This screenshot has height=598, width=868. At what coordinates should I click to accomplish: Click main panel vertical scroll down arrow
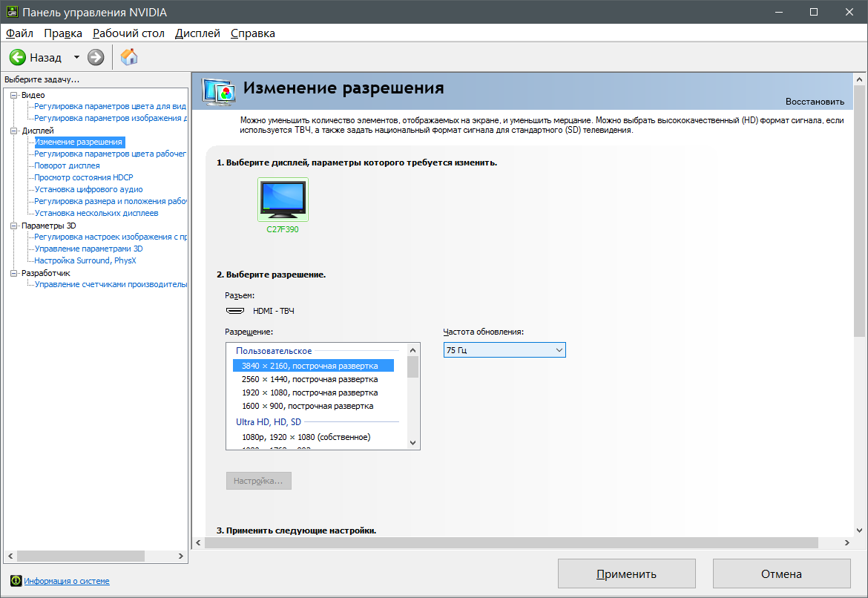[x=859, y=530]
